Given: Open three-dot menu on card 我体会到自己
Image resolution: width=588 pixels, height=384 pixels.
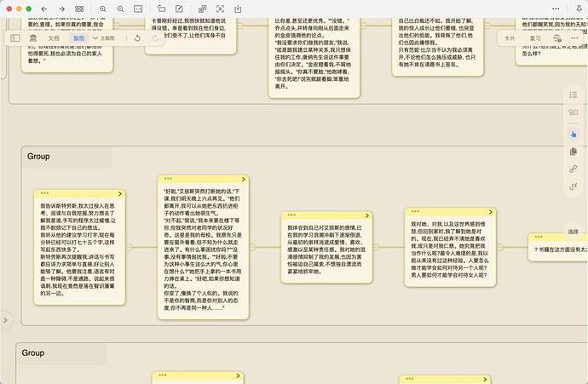Looking at the screenshot, I should 291,215.
